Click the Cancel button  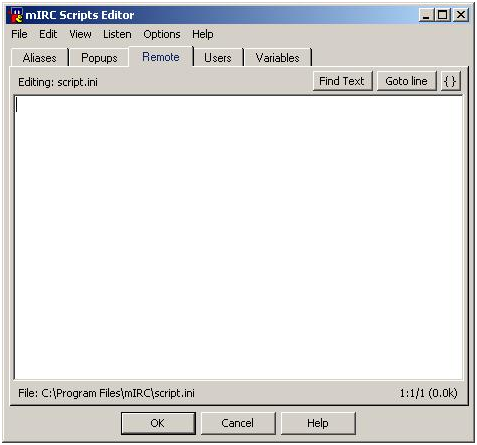238,423
